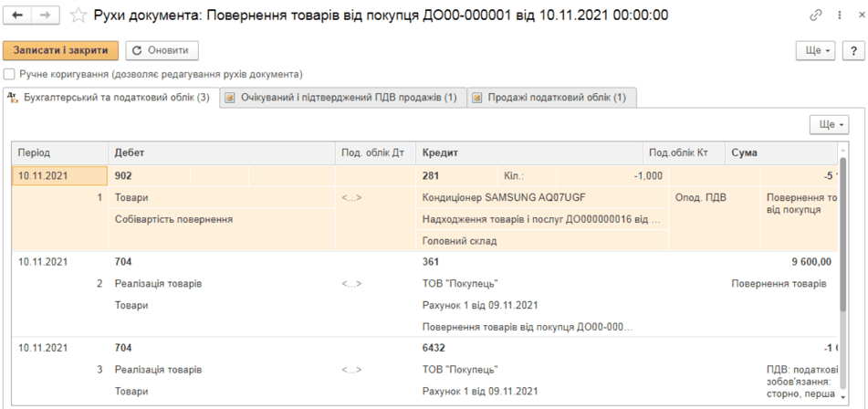868x409 pixels.
Task: Go forward with the right arrow
Action: click(47, 15)
